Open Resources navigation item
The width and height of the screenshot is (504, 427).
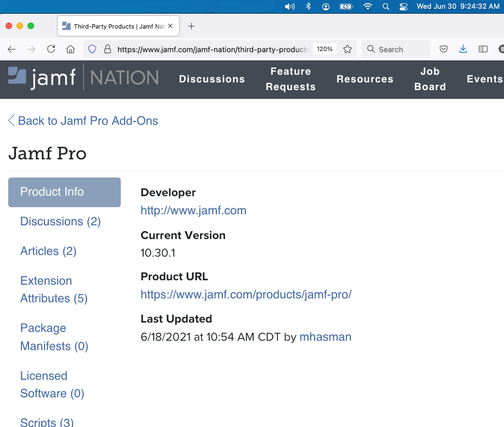pos(365,79)
